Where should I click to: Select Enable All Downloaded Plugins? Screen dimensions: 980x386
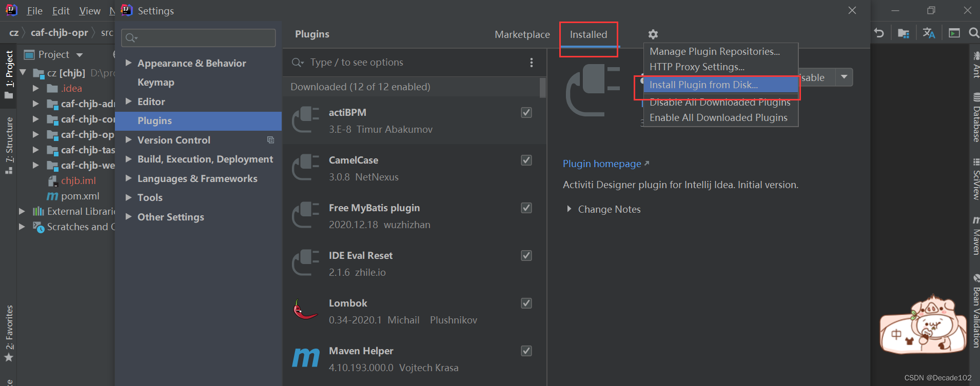[721, 118]
